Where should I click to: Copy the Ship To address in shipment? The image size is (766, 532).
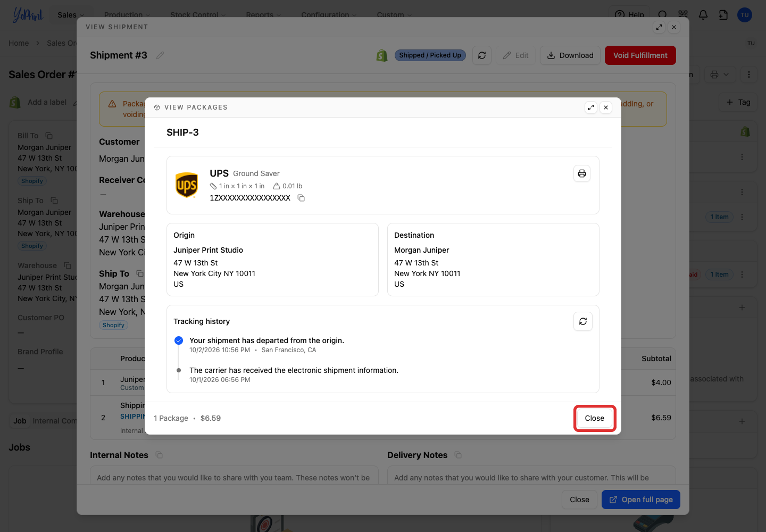point(139,273)
